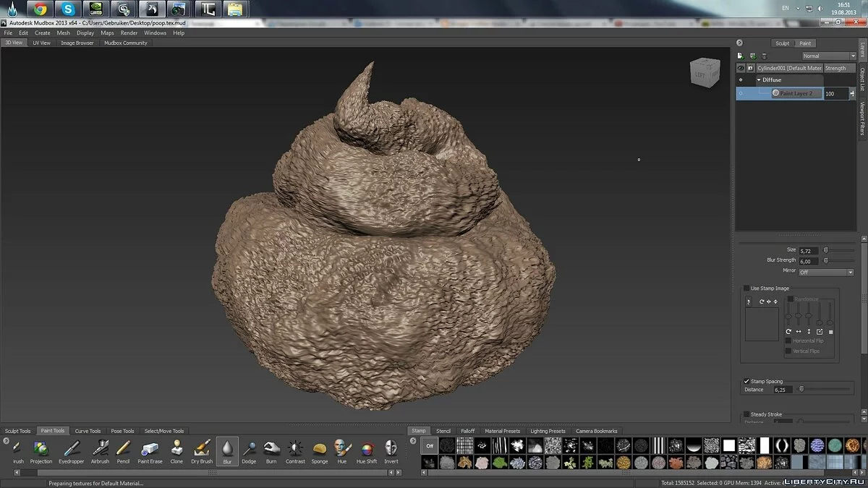
Task: Select the Dodge tool
Action: (x=249, y=449)
